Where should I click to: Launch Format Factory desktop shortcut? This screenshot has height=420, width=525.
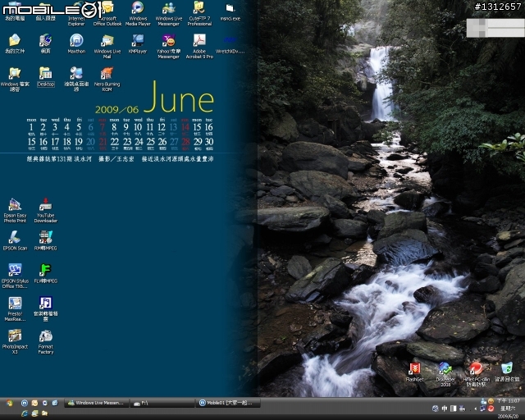46,341
